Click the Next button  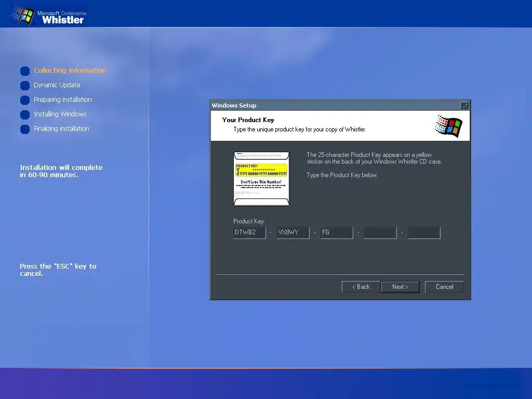400,287
